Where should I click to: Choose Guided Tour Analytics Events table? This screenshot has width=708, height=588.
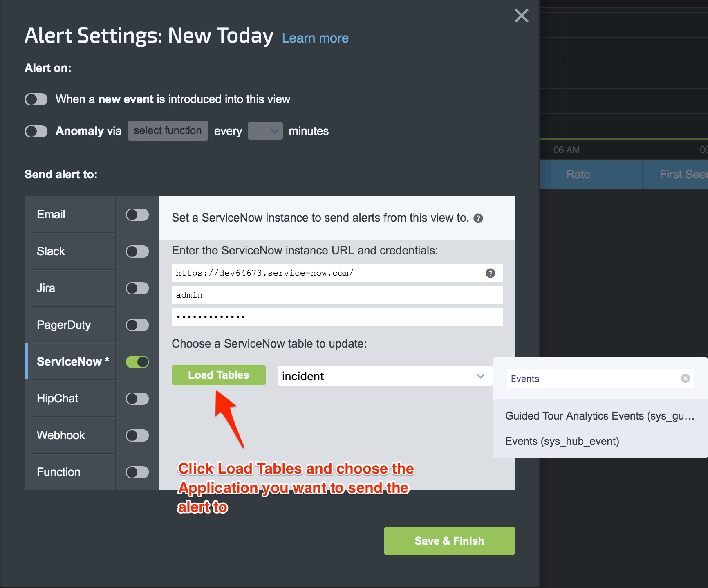click(x=600, y=416)
